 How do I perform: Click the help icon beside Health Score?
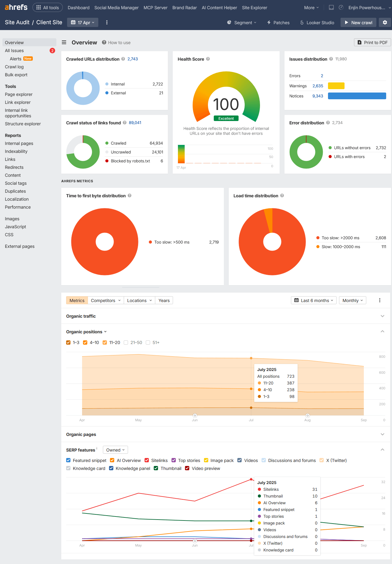tap(208, 59)
